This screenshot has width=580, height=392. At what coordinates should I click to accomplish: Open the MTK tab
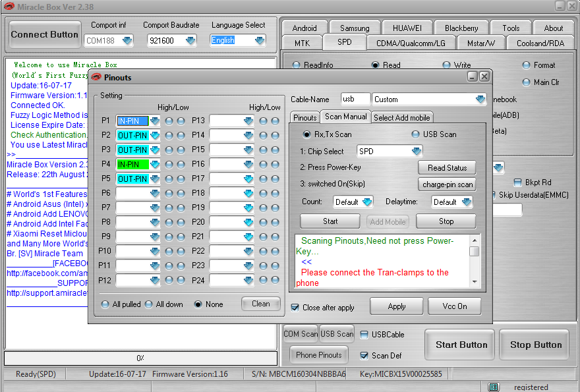303,43
